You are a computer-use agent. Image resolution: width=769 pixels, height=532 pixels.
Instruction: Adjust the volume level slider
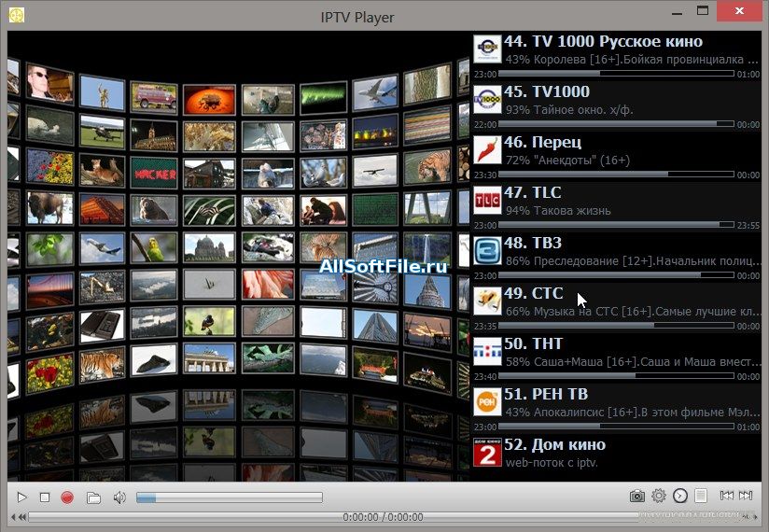point(229,497)
